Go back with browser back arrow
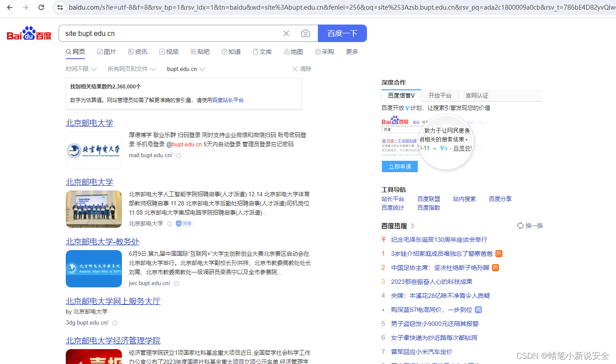616x364 pixels. coord(10,7)
